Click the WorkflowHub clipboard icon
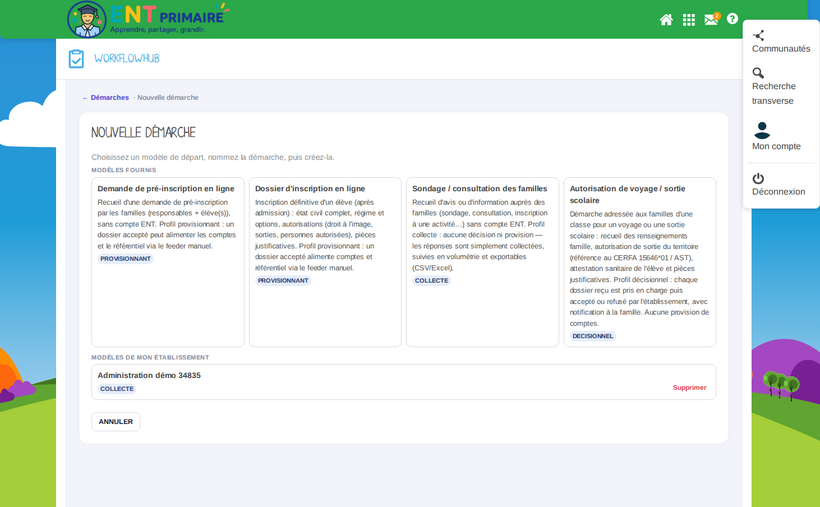Viewport: 820px width, 507px height. 76,59
